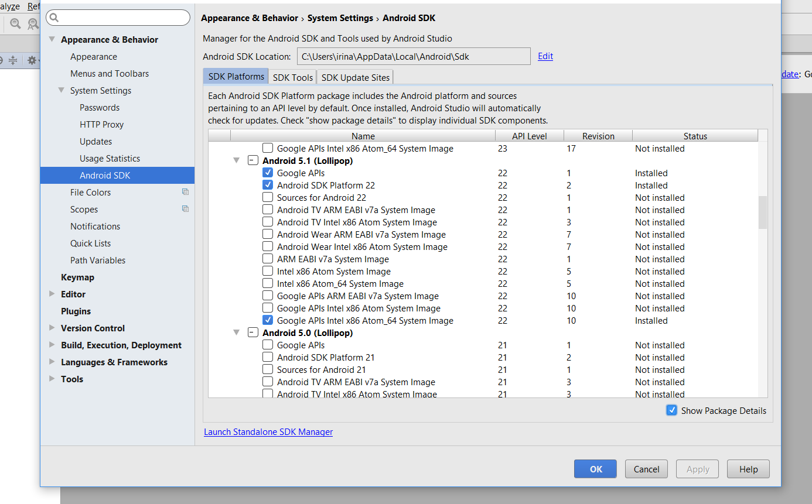Select Passwords settings page
The image size is (812, 504).
pyautogui.click(x=100, y=108)
